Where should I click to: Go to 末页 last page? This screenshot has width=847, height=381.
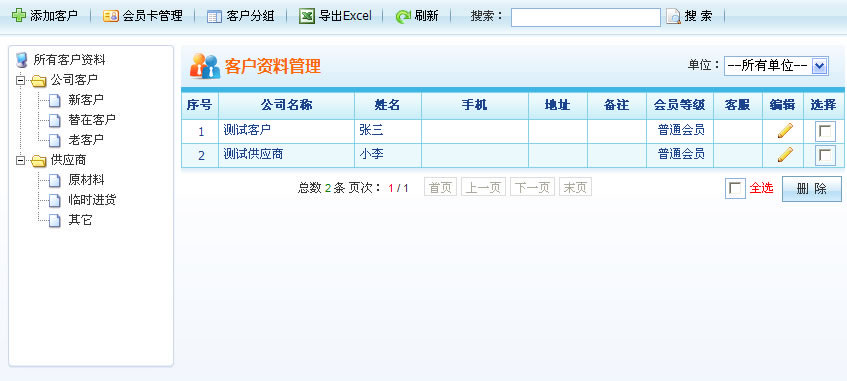(575, 188)
